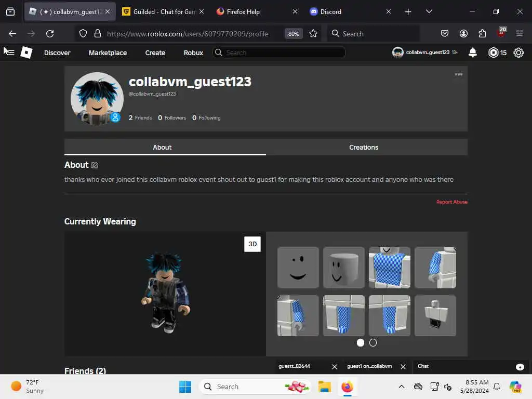Open the Chat panel header
532x399 pixels.
click(472, 367)
